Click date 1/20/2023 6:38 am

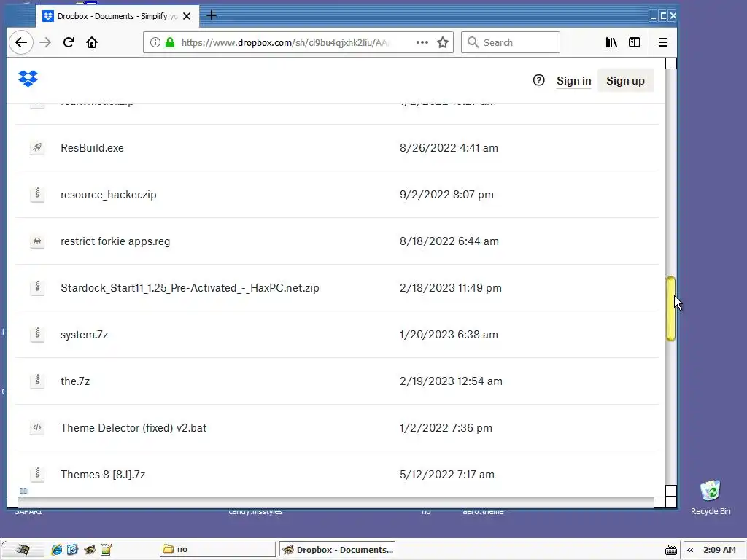coord(449,335)
